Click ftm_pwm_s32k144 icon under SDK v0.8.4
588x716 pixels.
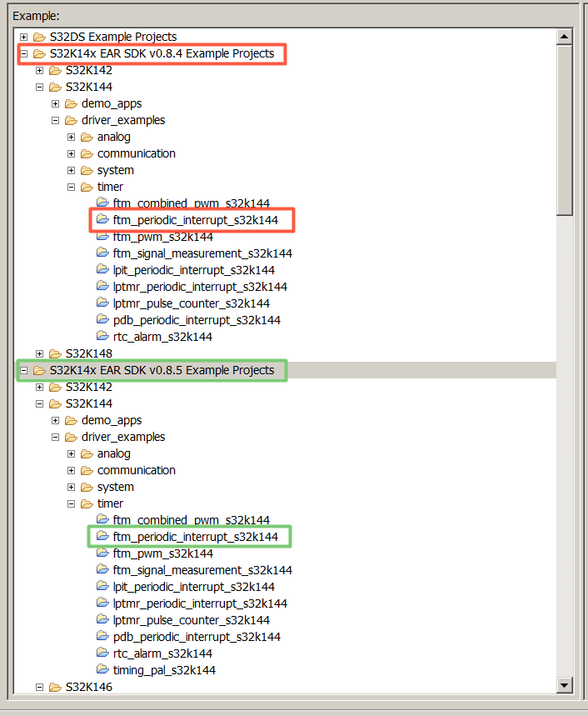click(x=102, y=237)
